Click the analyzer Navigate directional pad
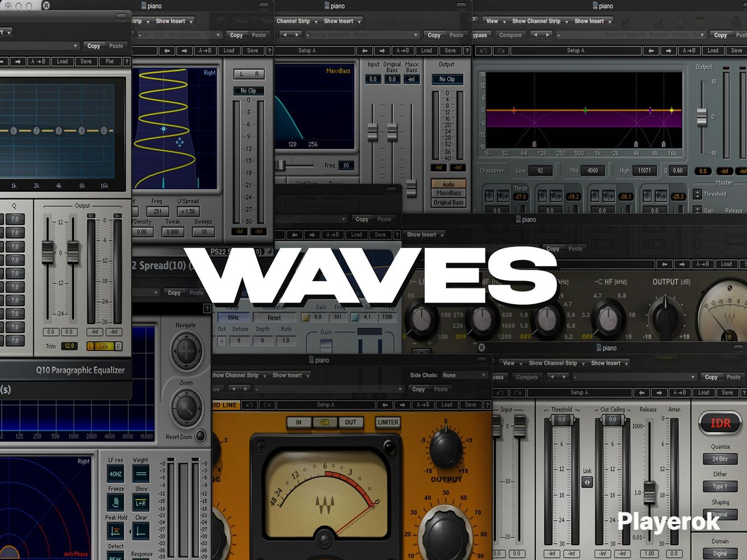Image resolution: width=747 pixels, height=560 pixels. (186, 351)
